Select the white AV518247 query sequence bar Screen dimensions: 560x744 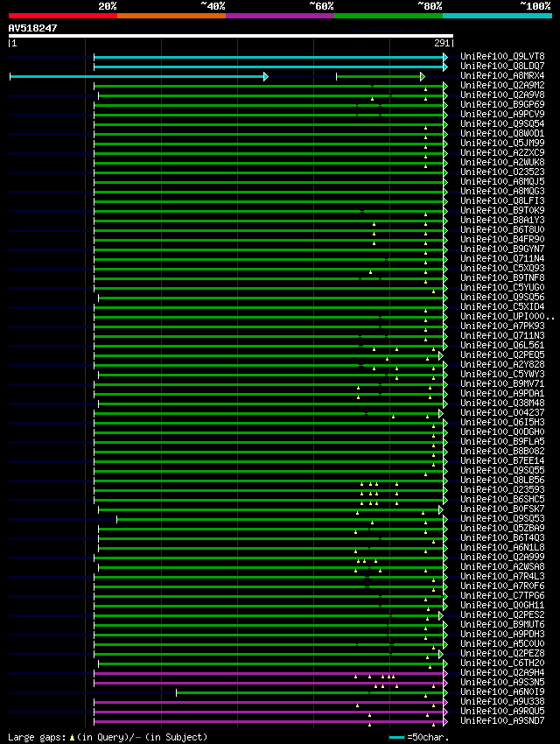(x=231, y=36)
